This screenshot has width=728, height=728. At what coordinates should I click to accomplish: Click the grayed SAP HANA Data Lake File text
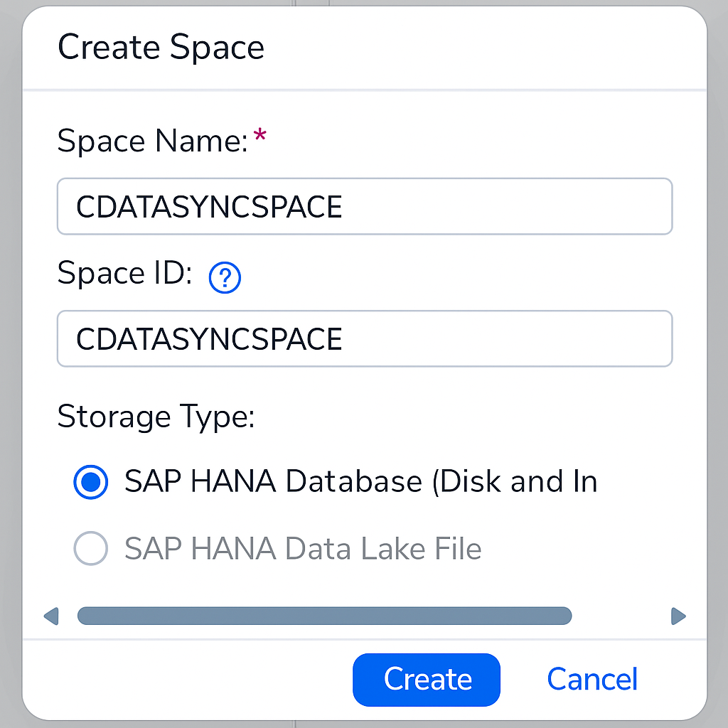(x=302, y=548)
